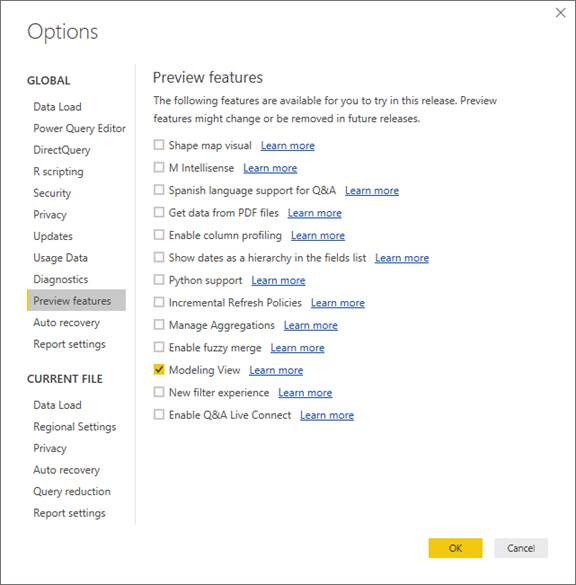576x585 pixels.
Task: Select Auto recovery under CURRENT FILE
Action: tap(66, 470)
